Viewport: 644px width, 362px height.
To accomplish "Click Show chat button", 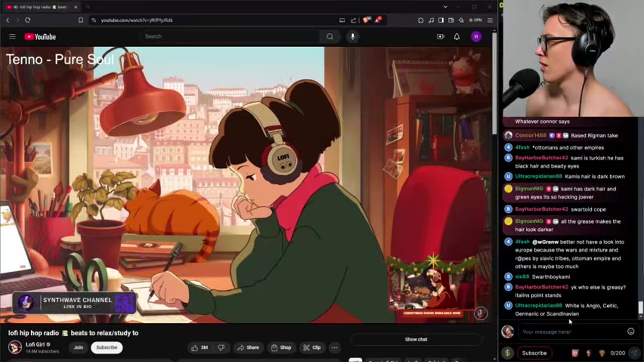I will pyautogui.click(x=416, y=339).
